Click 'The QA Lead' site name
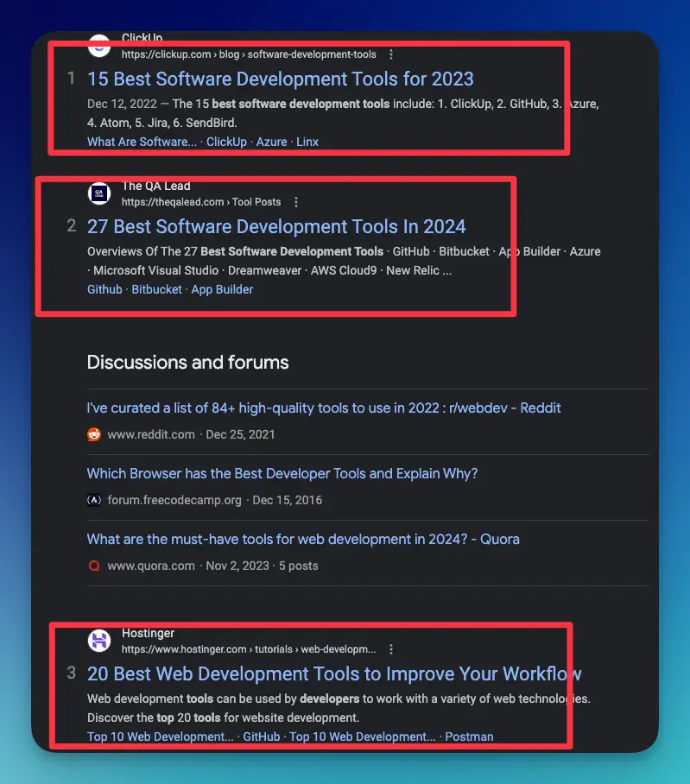The width and height of the screenshot is (690, 784). pyautogui.click(x=156, y=186)
